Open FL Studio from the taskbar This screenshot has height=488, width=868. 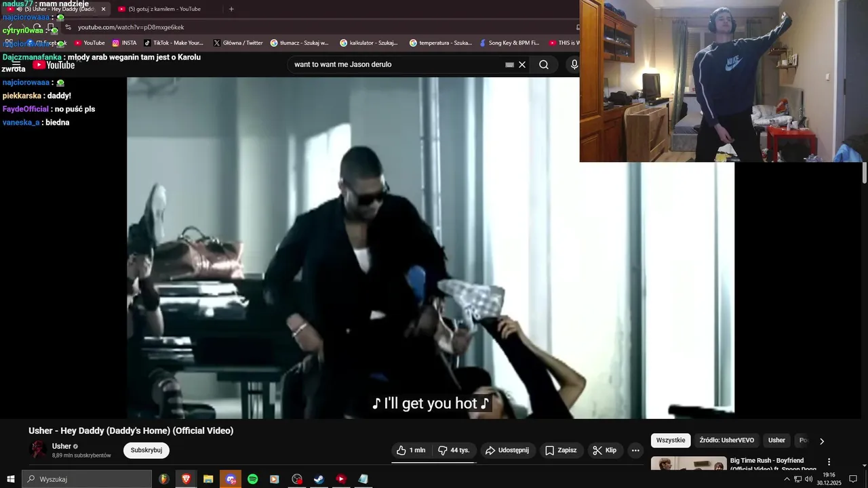point(164,479)
